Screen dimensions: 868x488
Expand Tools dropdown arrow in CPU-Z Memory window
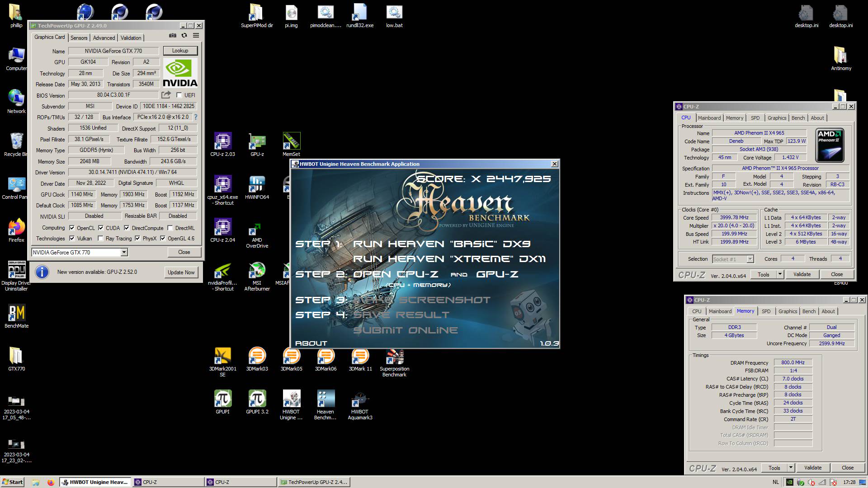[791, 468]
